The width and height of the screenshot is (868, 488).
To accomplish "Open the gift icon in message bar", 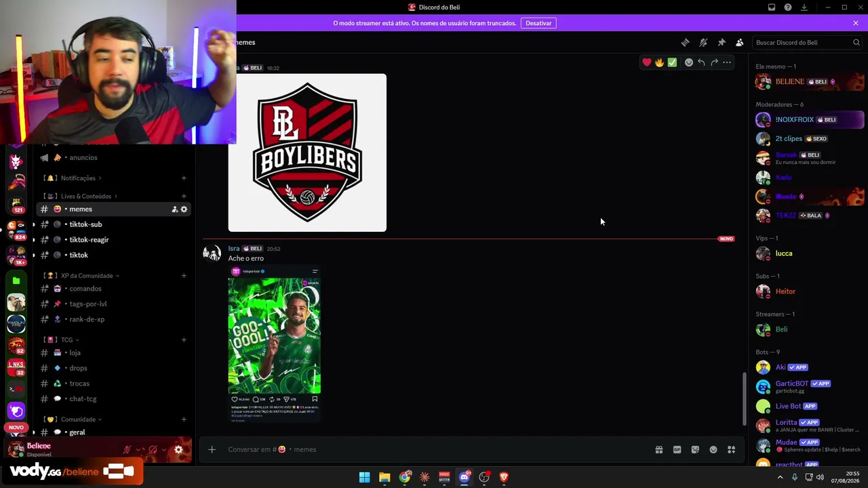I will [x=658, y=449].
